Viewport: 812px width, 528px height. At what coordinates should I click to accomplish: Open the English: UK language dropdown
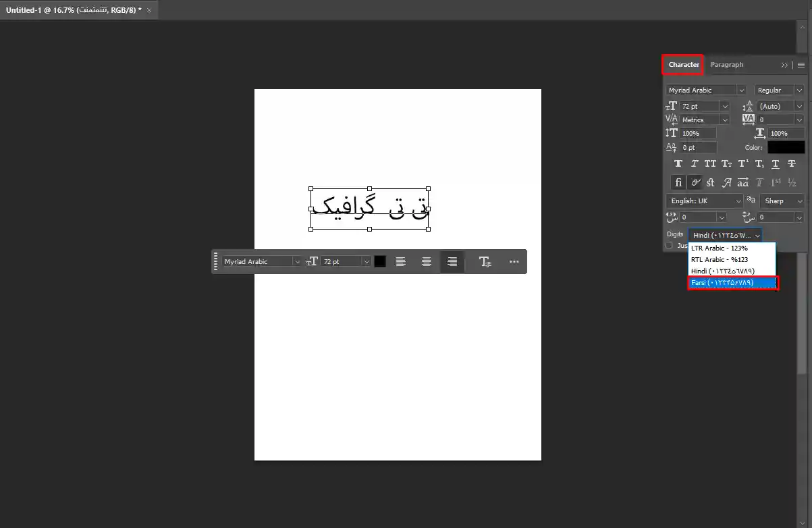click(x=705, y=201)
